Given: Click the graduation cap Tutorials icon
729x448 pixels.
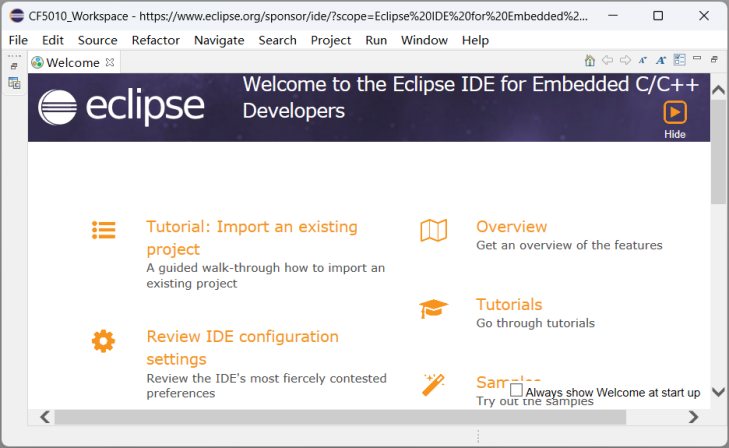Looking at the screenshot, I should pyautogui.click(x=433, y=308).
